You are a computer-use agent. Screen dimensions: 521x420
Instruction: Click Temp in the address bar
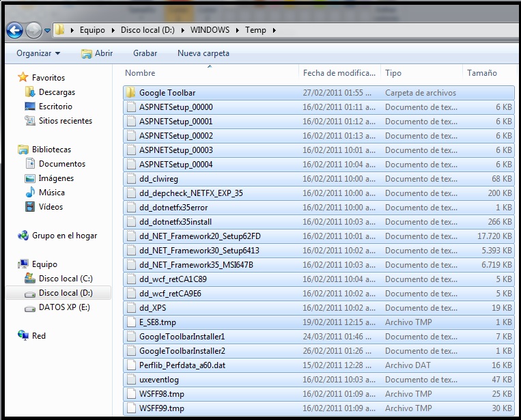(255, 30)
